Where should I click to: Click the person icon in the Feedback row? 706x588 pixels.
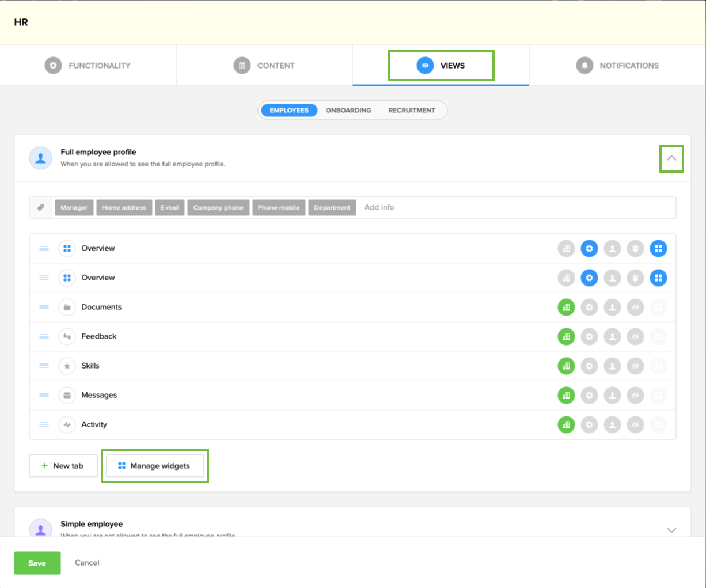click(x=612, y=337)
